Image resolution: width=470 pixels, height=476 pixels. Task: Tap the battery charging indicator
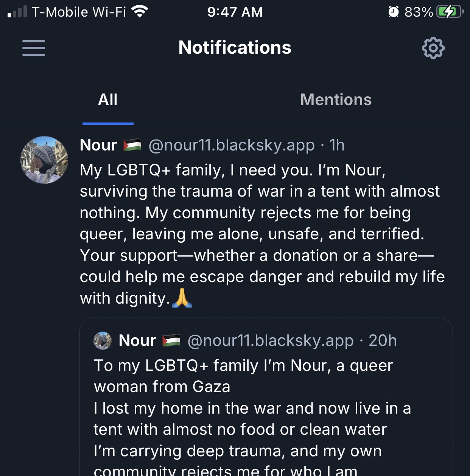(x=449, y=12)
